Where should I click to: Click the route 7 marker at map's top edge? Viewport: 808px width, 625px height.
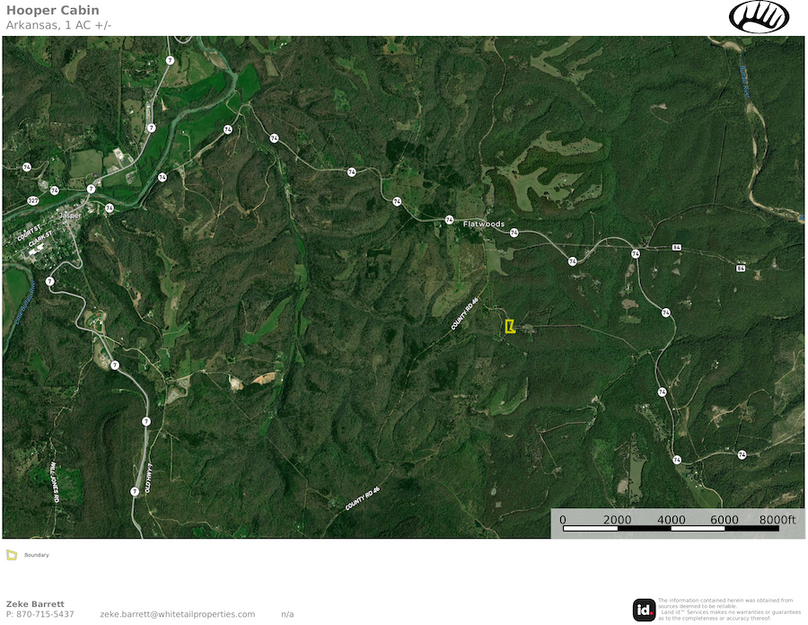pos(170,61)
